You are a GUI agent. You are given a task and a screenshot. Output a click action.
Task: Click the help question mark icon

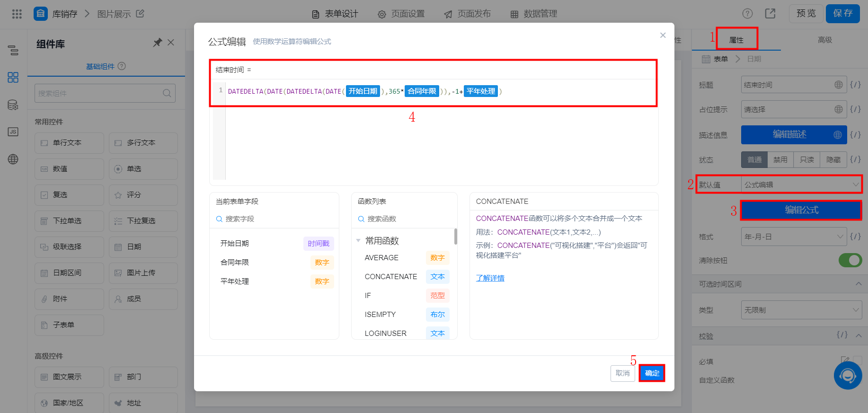tap(747, 14)
